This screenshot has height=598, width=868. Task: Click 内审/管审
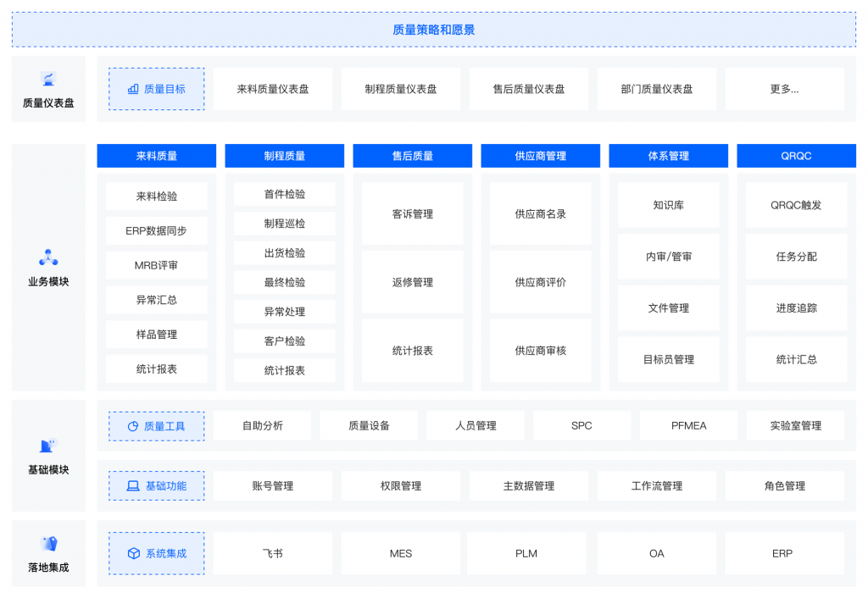click(x=668, y=257)
